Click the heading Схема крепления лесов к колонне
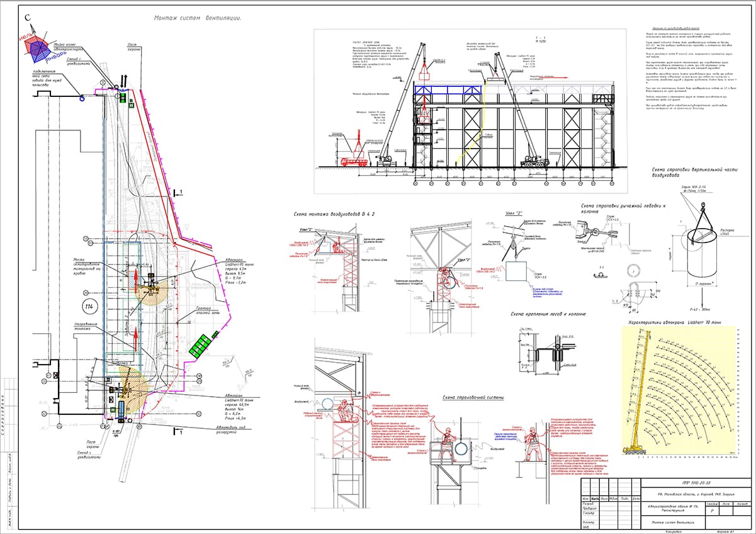 tap(548, 314)
